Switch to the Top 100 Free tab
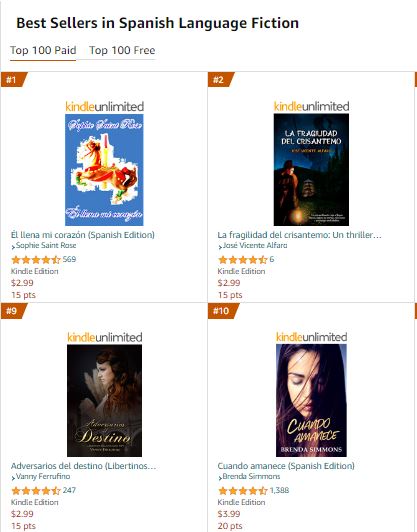The image size is (417, 532). (122, 51)
